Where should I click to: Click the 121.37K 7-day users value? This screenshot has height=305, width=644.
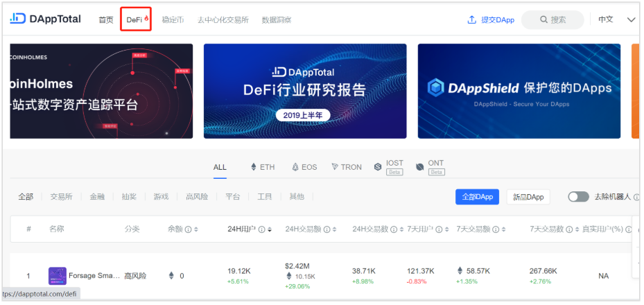(421, 271)
